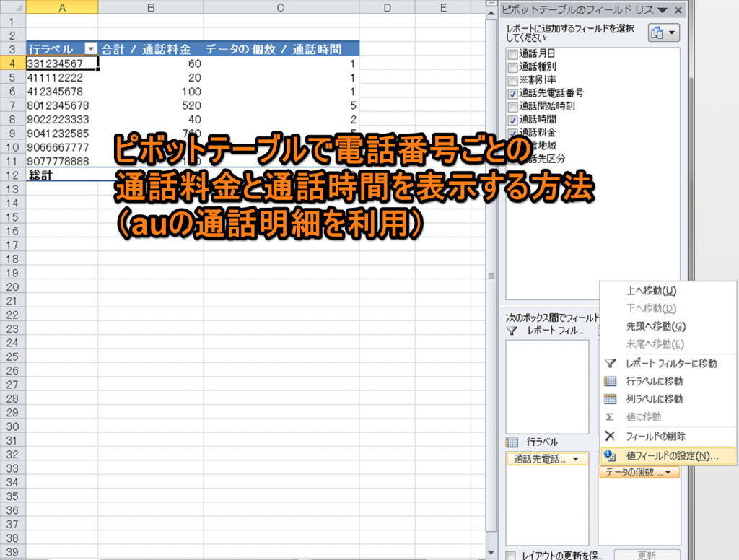This screenshot has height=560, width=739.
Task: Click the report filter funnel icon in menu
Action: coord(611,363)
